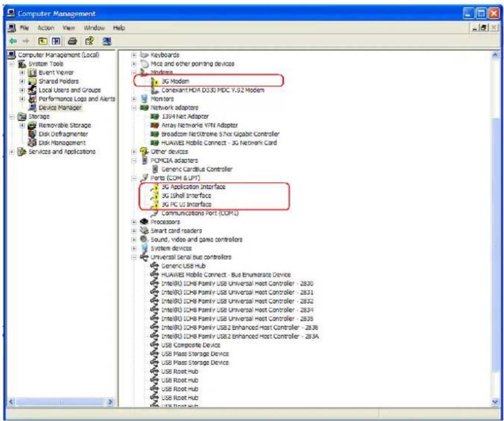Screen dimensions: 504x421
Task: Click the Disk Defragmenter icon
Action: [33, 134]
